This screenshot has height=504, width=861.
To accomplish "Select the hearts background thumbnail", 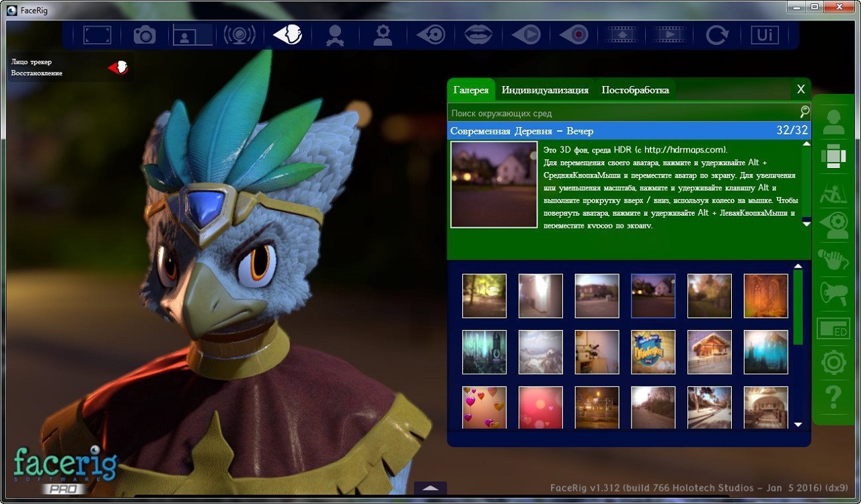I will pos(484,407).
